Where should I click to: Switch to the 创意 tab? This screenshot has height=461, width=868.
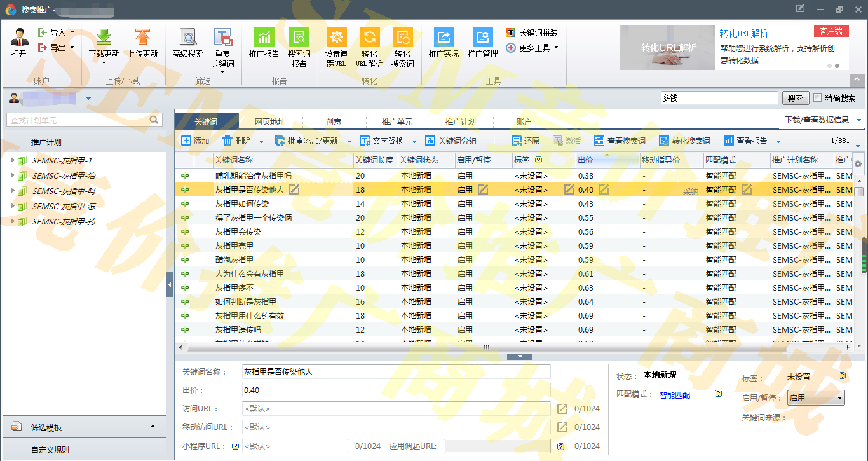(x=334, y=122)
